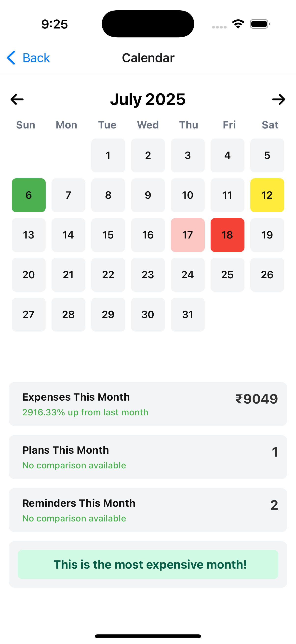Click the back chevron icon
The image size is (296, 644).
11,57
